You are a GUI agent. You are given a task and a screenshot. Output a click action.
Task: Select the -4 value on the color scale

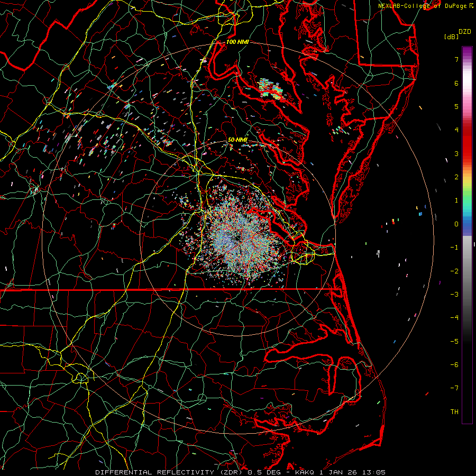coord(454,318)
